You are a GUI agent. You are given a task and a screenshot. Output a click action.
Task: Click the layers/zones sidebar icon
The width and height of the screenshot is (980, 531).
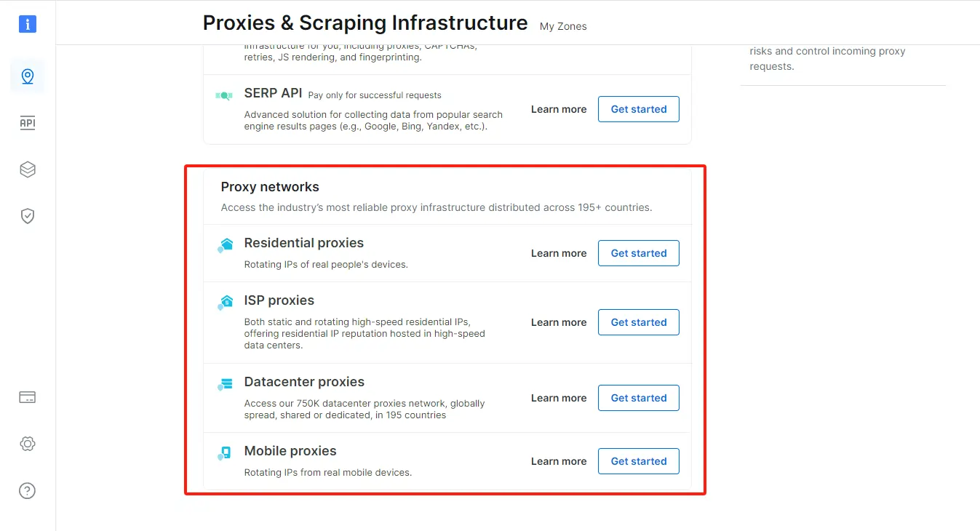pyautogui.click(x=27, y=169)
